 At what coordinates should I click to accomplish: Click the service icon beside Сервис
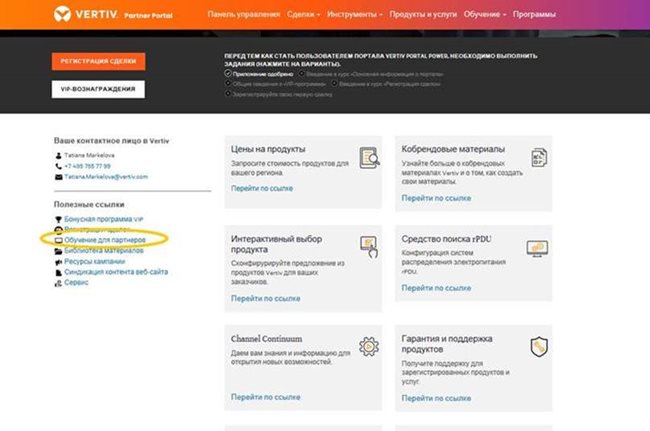click(58, 283)
